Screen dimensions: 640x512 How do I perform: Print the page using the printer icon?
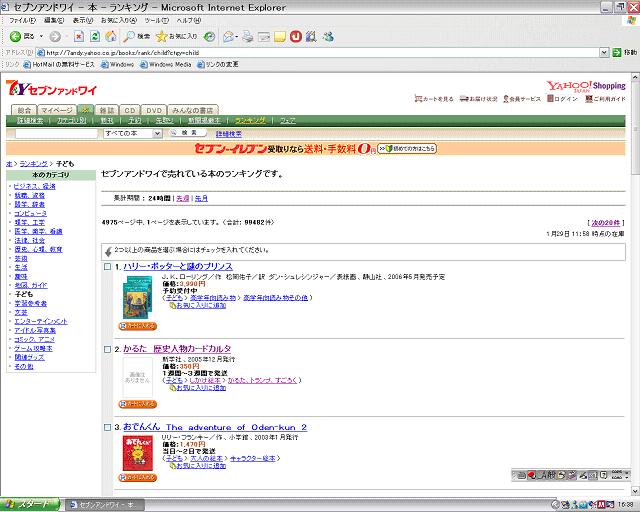click(247, 37)
